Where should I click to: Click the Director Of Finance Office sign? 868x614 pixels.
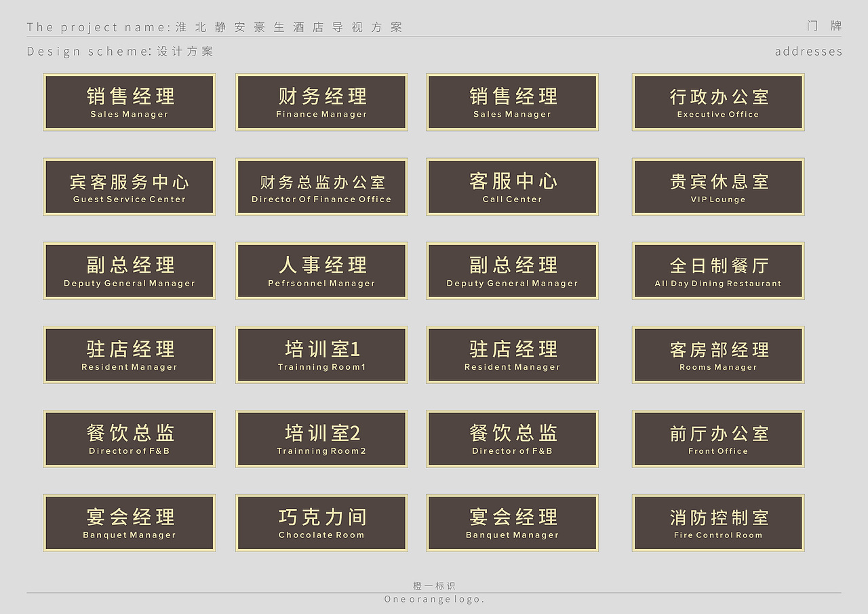(x=321, y=187)
